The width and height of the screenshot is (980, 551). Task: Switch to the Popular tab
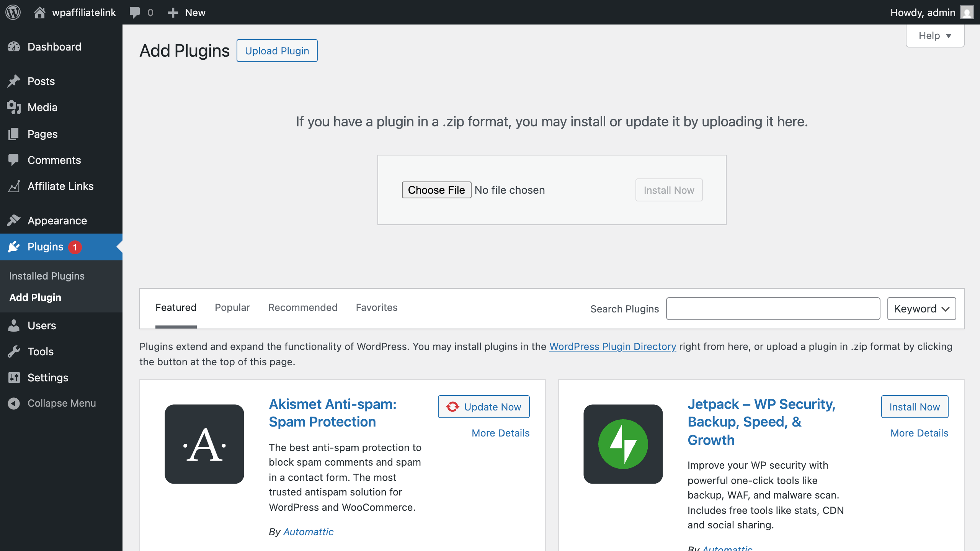(x=232, y=307)
